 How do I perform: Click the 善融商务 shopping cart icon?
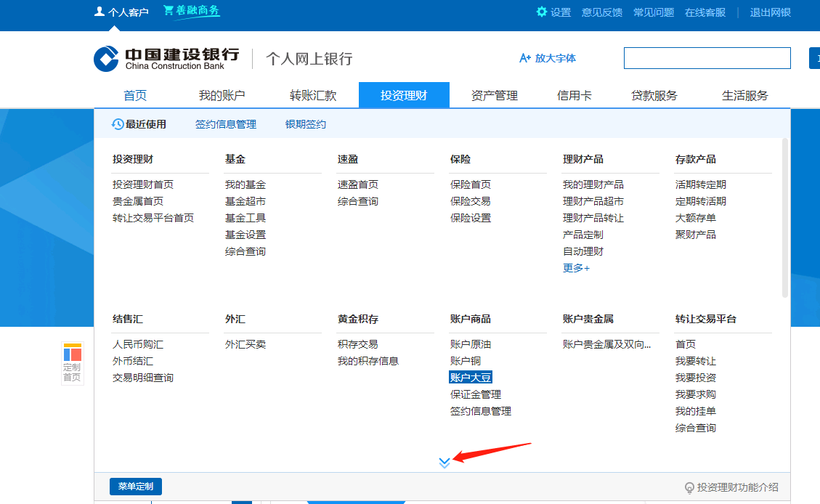pyautogui.click(x=169, y=10)
